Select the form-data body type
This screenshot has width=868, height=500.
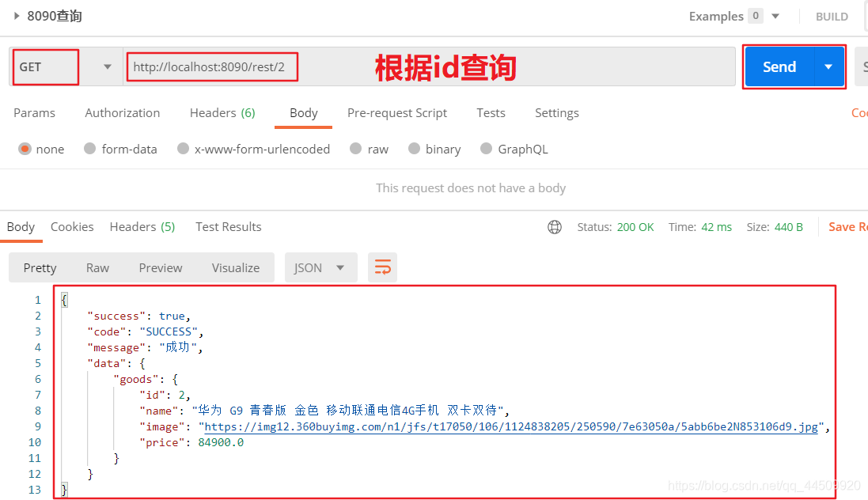[x=131, y=149]
